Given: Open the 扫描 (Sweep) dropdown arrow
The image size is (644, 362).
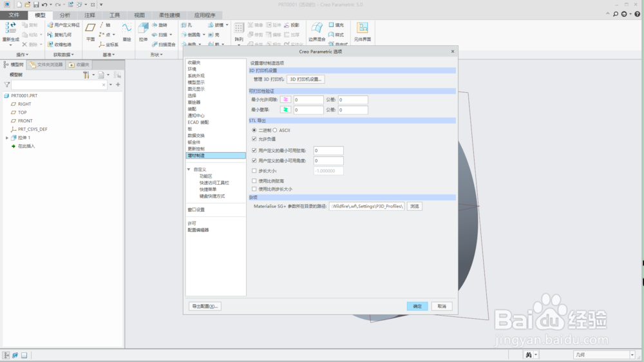Looking at the screenshot, I should point(171,35).
